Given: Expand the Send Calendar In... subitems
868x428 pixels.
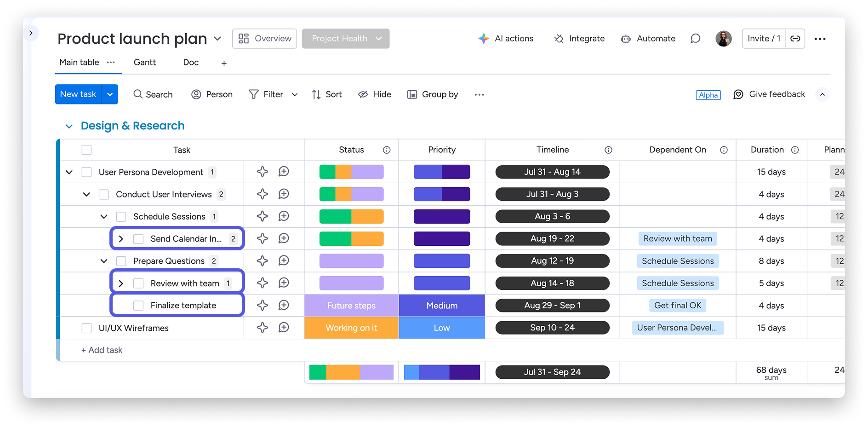Looking at the screenshot, I should tap(121, 239).
